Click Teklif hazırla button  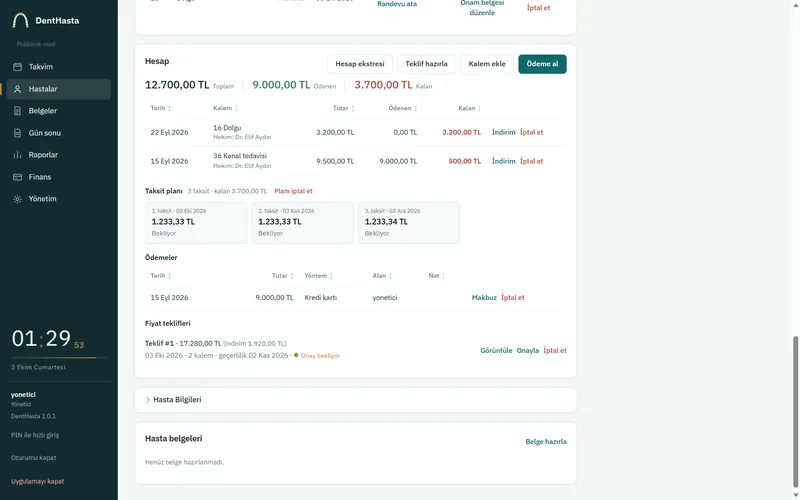pyautogui.click(x=426, y=64)
